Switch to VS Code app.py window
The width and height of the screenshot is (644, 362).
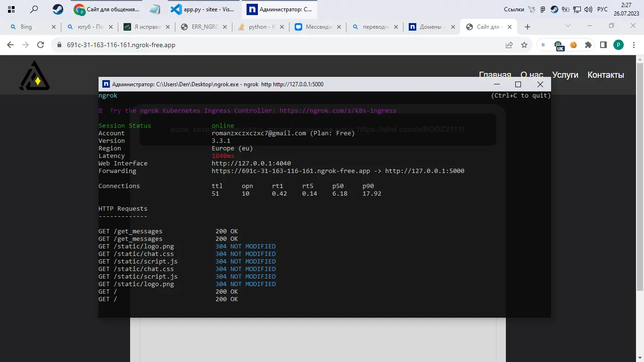203,9
